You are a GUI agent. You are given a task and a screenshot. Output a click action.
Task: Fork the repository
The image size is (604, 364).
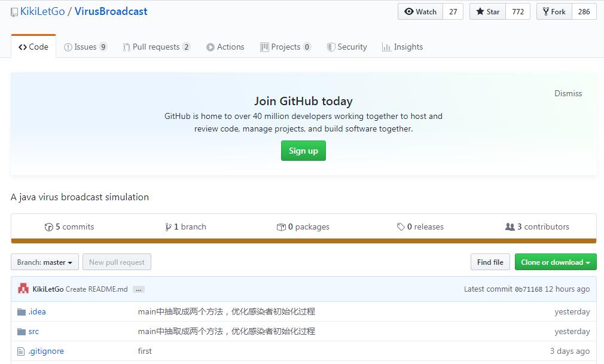(x=554, y=11)
